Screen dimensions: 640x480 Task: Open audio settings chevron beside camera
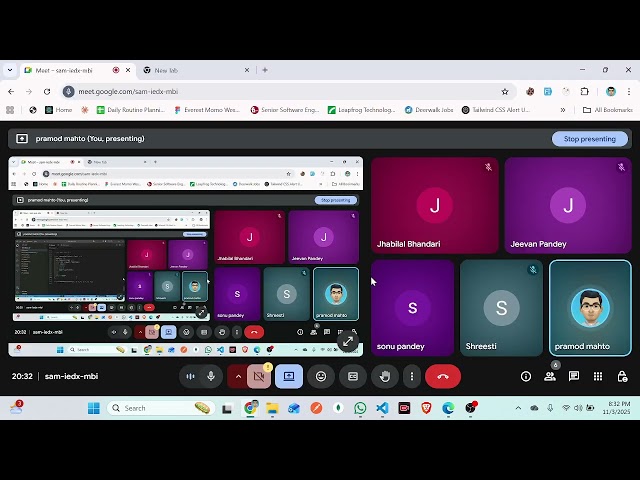point(238,376)
